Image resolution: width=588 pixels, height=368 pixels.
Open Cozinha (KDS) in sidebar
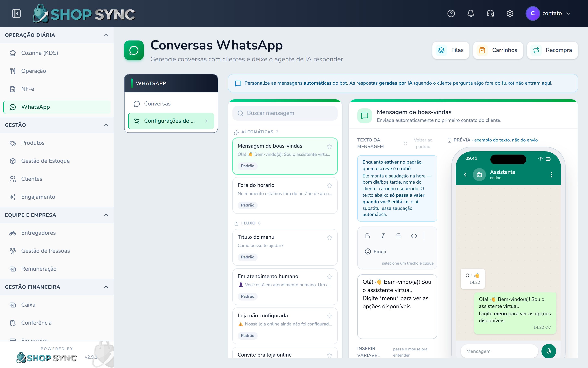click(x=57, y=53)
